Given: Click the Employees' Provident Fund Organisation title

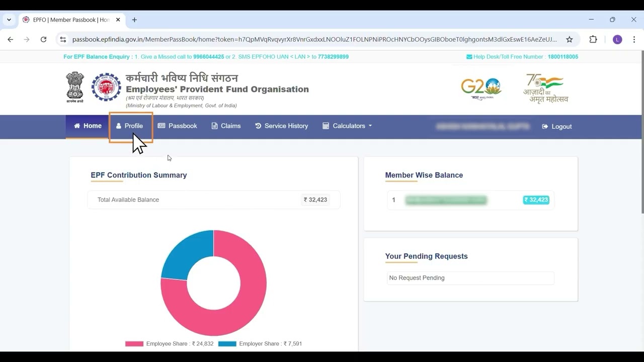Looking at the screenshot, I should point(217,89).
